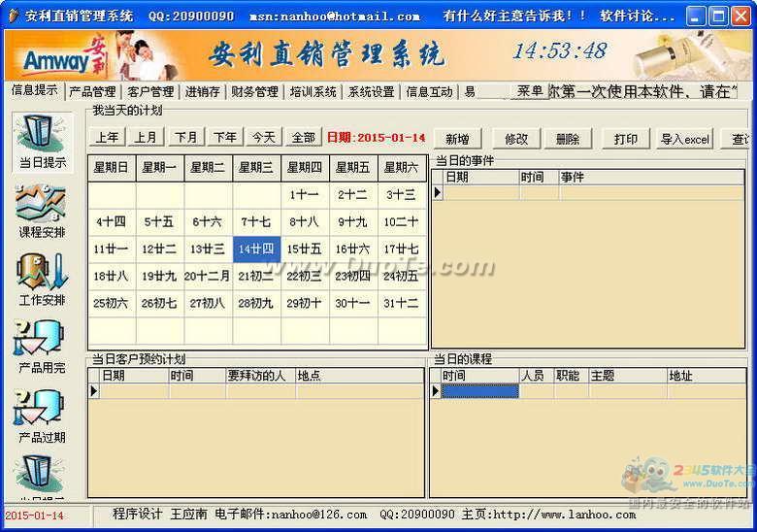Go to next year with 下年
757x532 pixels.
(x=225, y=138)
